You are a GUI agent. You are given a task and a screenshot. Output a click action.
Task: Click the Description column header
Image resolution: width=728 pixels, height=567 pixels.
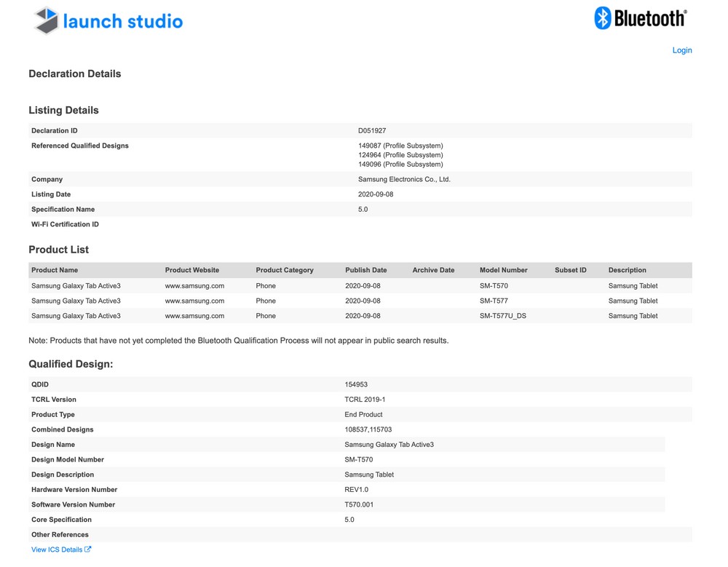coord(628,270)
